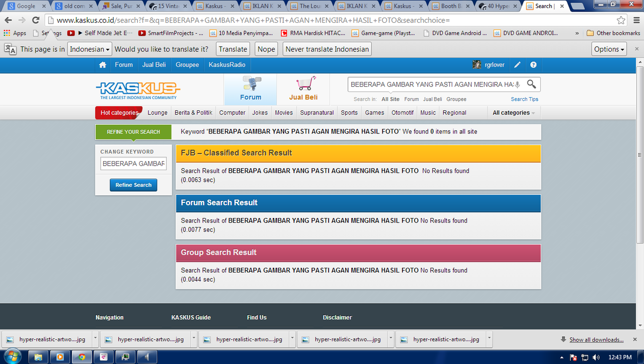Image resolution: width=644 pixels, height=364 pixels.
Task: Click the microphone voice search icon
Action: [x=517, y=85]
